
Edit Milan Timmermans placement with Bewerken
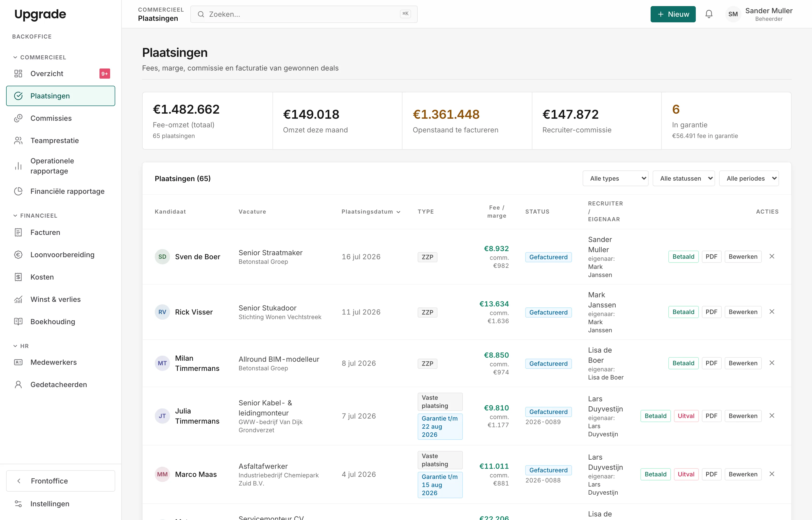point(743,363)
